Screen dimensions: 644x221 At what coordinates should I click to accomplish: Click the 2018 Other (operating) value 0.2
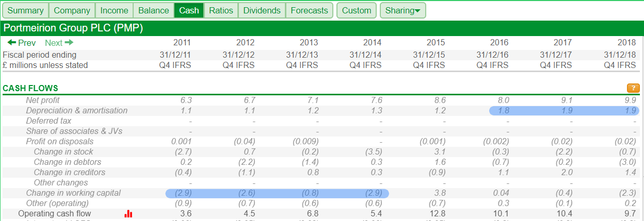(631, 203)
